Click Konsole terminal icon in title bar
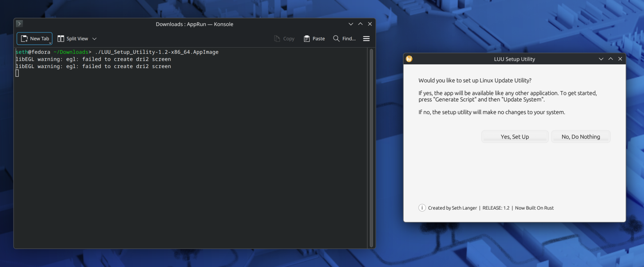Viewport: 644px width, 267px height. [19, 24]
